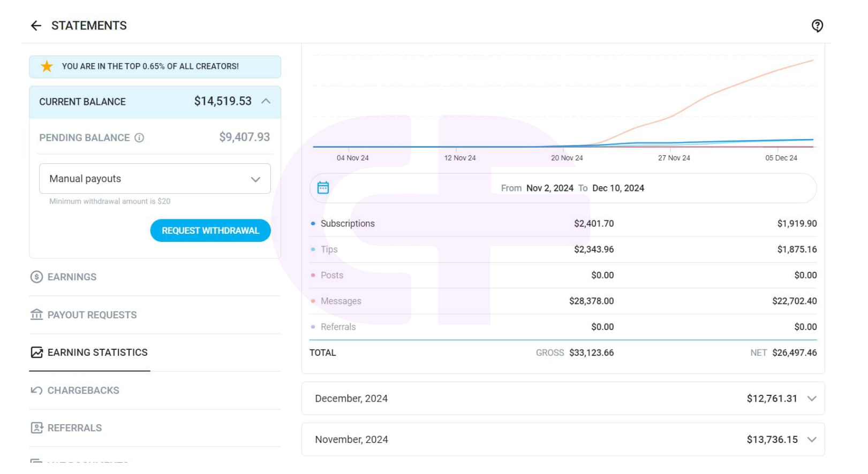Click the Messages legend dot
868x474 pixels.
pyautogui.click(x=313, y=301)
